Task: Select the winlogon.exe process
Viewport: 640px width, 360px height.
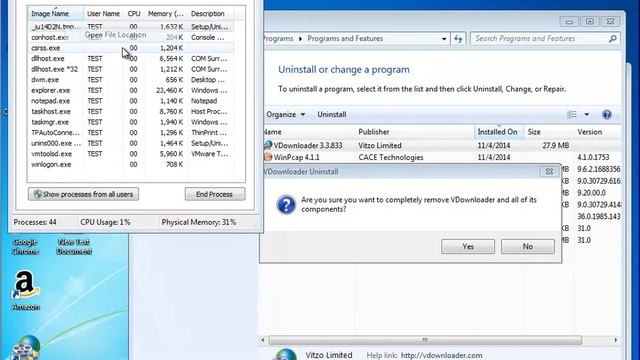Action: tap(131, 164)
